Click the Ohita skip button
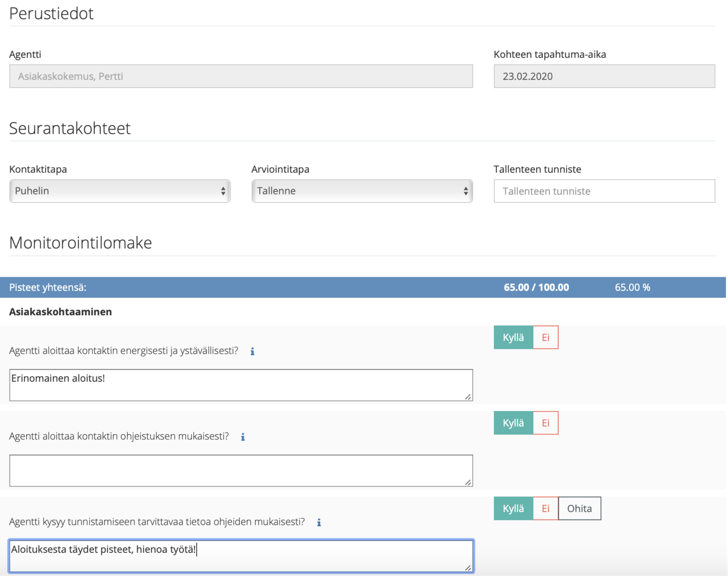The image size is (728, 576). click(x=579, y=508)
